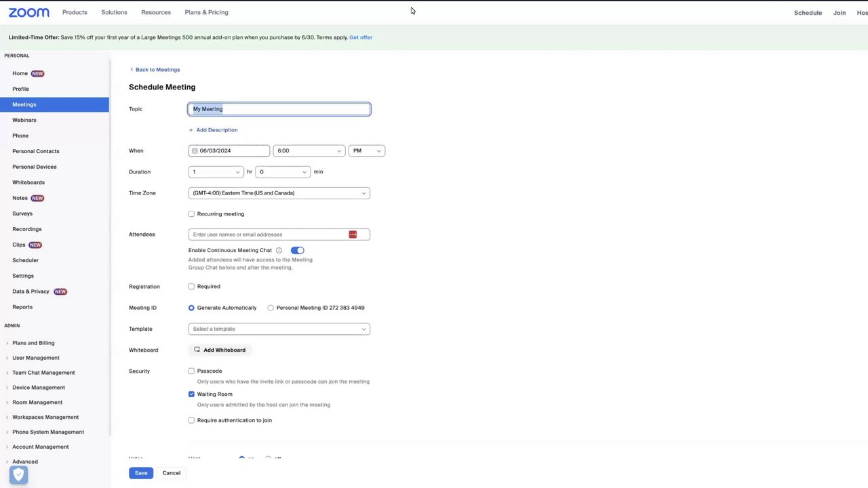The height and width of the screenshot is (488, 868).
Task: Click the plus icon next to Add Description
Action: click(x=191, y=130)
